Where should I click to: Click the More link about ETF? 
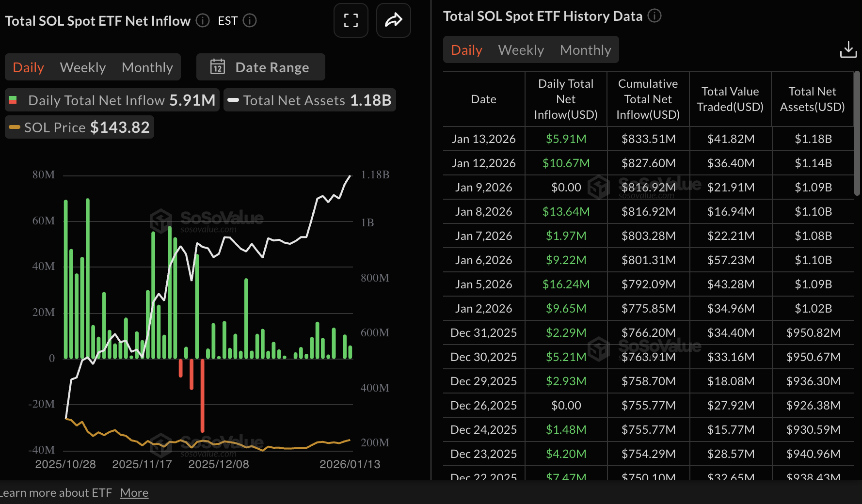[134, 493]
